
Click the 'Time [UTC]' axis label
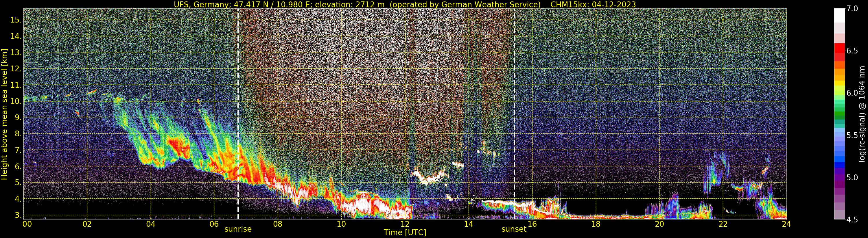click(x=405, y=233)
